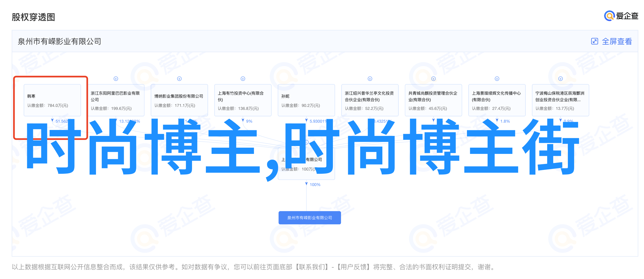Click the blue 泉州市有嵘影业有限公司 root node

[x=310, y=218]
